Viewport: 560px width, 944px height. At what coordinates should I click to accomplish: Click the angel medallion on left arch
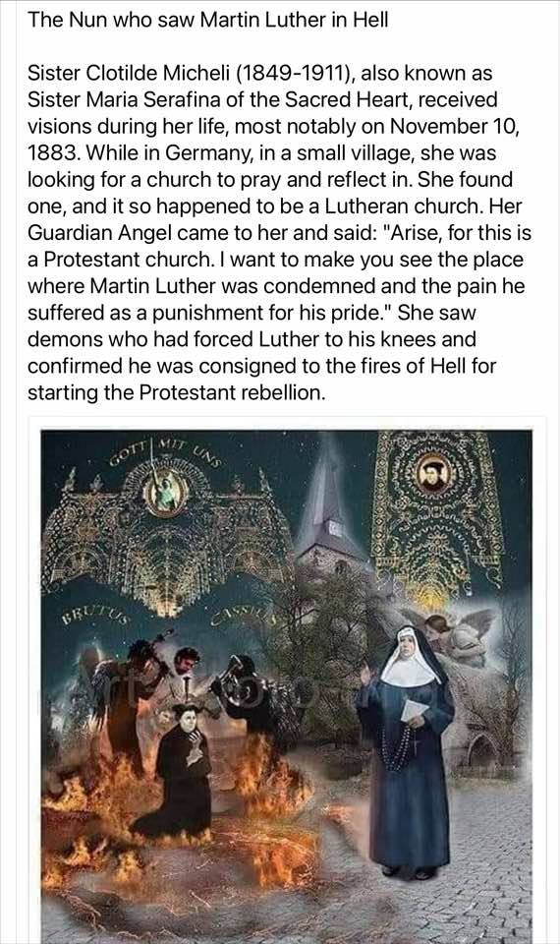165,492
